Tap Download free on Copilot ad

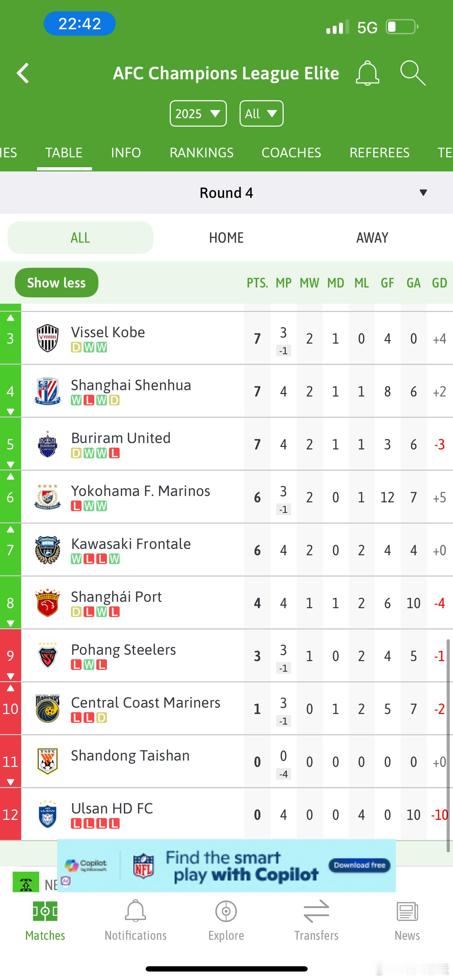point(360,865)
